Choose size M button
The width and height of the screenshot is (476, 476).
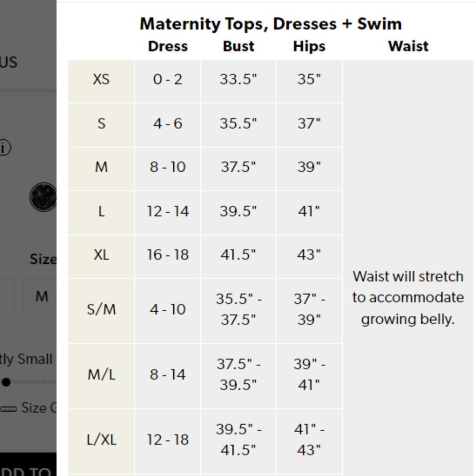pos(41,297)
